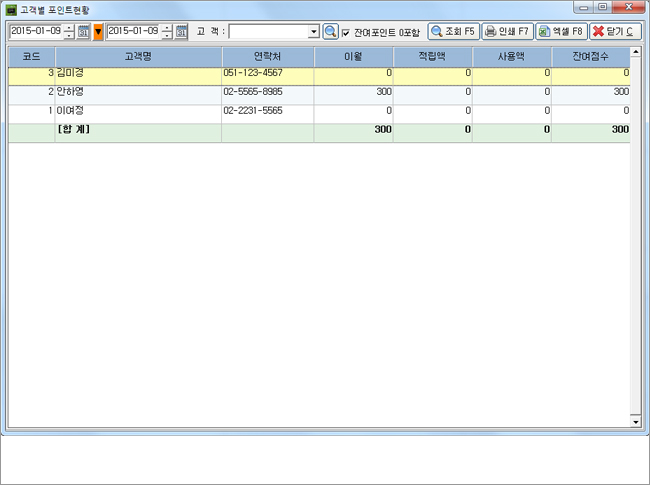650x485 pixels.
Task: Print the report with 인쇄 F7
Action: (507, 32)
